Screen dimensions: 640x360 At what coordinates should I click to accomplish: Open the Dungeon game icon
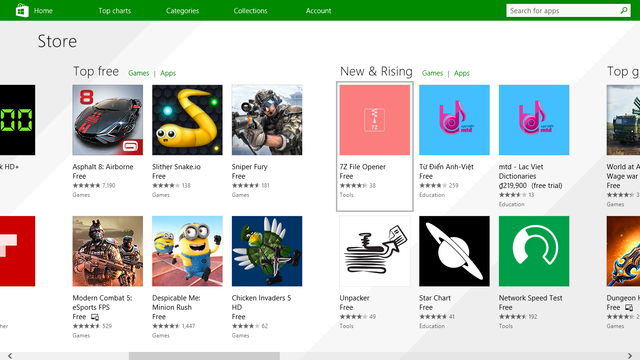[x=623, y=251]
